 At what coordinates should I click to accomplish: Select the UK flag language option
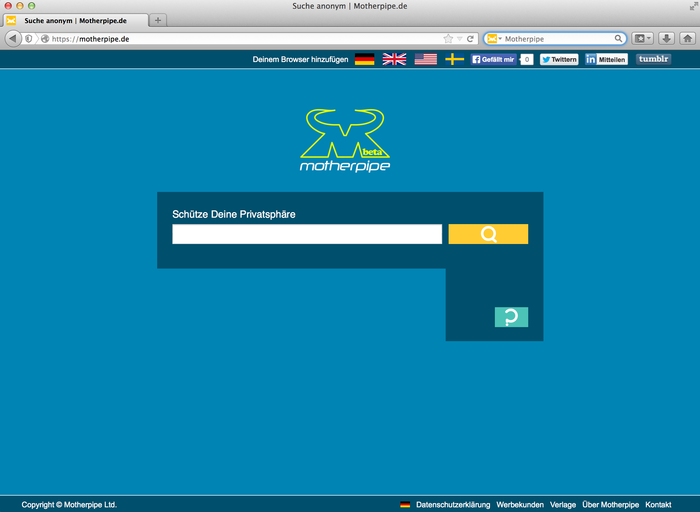394,59
